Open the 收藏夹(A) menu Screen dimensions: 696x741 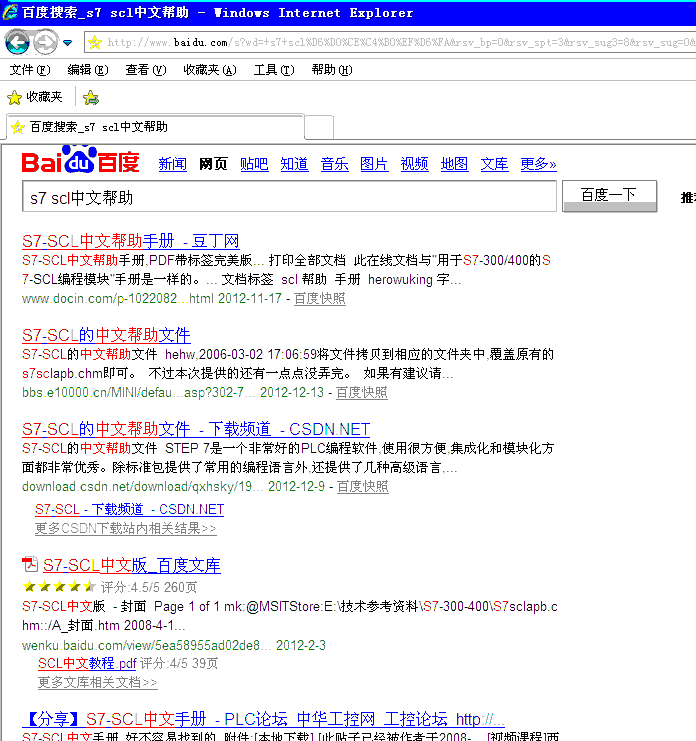pos(210,70)
